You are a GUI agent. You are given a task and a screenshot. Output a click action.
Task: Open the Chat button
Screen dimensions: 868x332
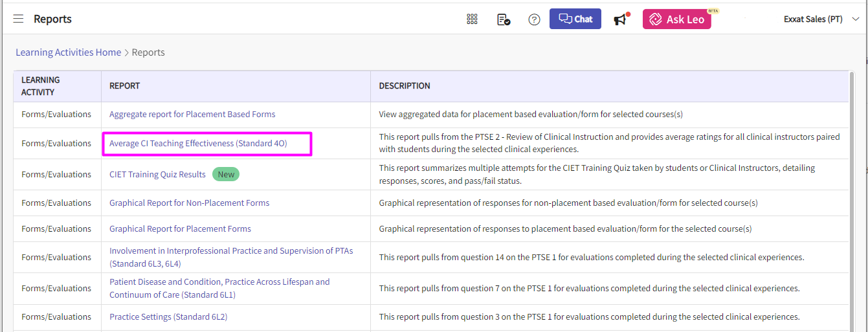click(x=575, y=19)
